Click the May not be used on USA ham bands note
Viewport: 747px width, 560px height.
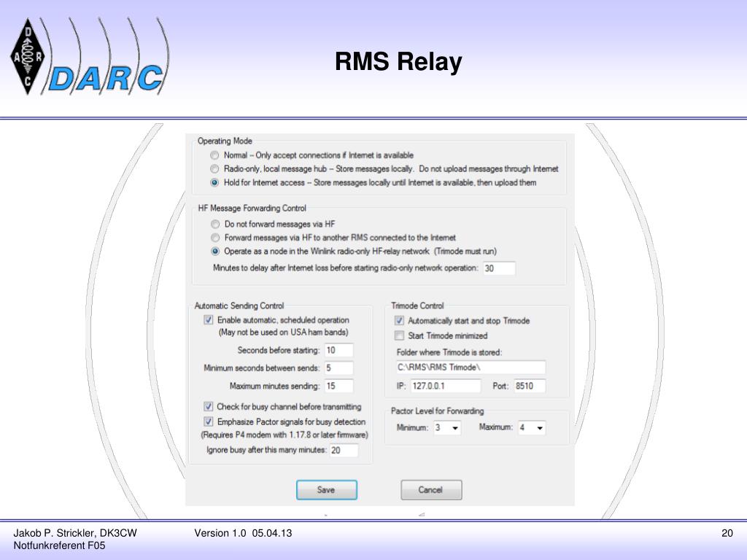click(x=284, y=332)
